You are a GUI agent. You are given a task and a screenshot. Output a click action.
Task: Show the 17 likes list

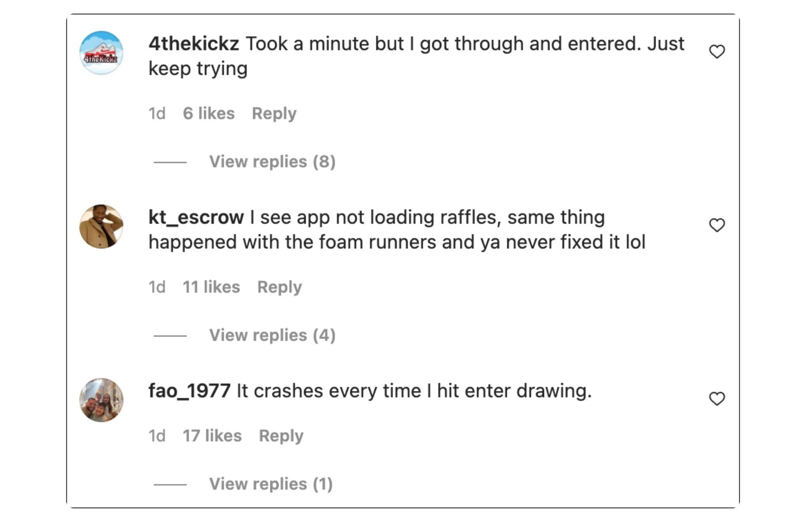tap(212, 436)
